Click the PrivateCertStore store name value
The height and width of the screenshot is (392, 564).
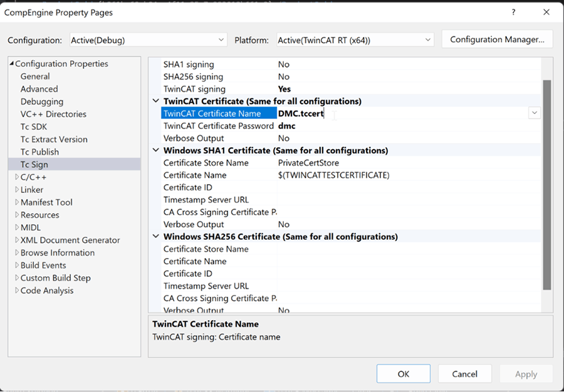click(308, 163)
